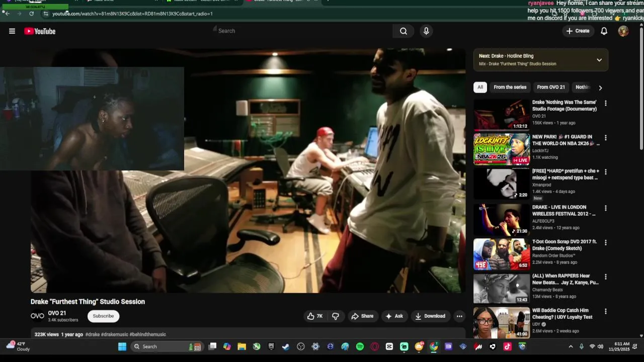Click the Create button
This screenshot has width=644, height=362.
pos(578,31)
